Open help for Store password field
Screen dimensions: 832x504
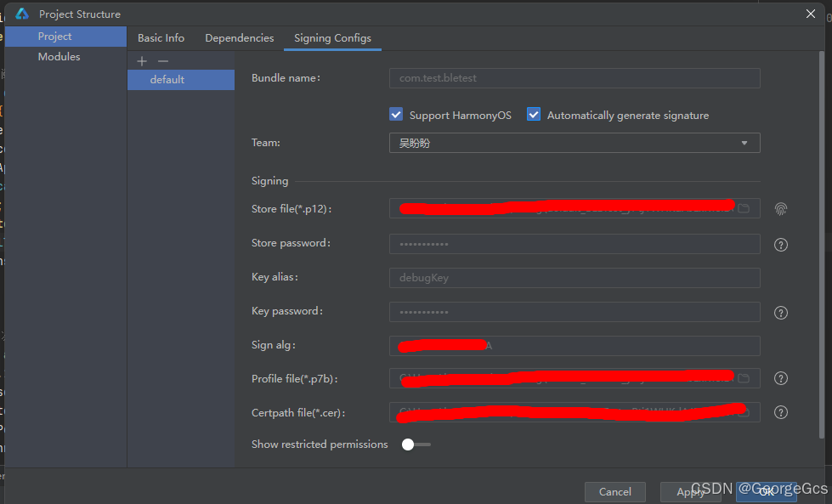click(x=780, y=245)
